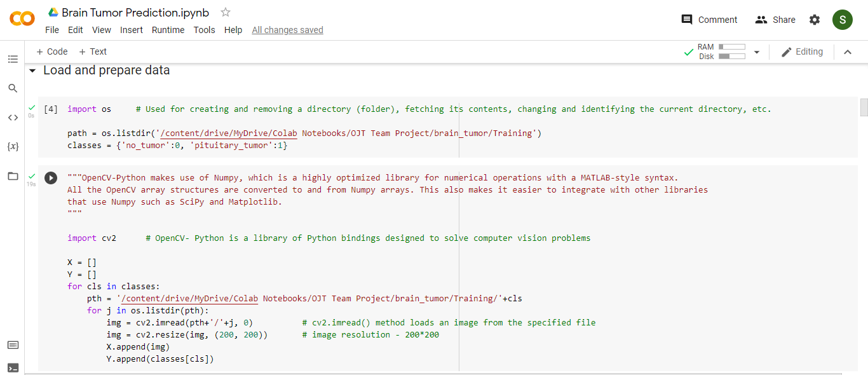
Task: Click the 'X = []' line
Action: coord(82,262)
